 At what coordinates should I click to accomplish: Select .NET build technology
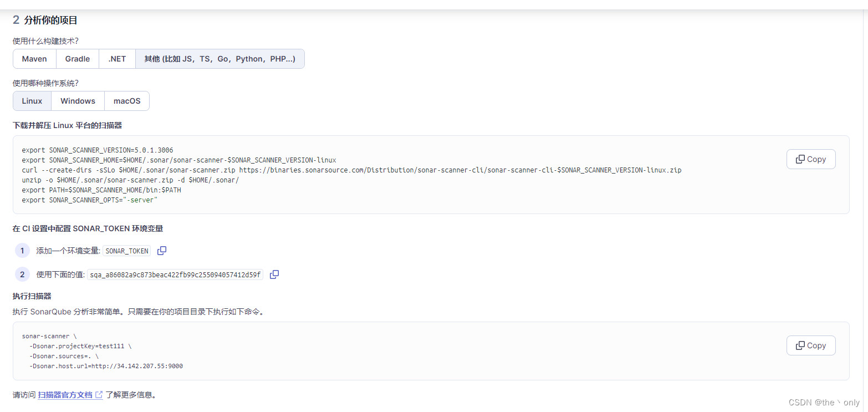[x=117, y=59]
